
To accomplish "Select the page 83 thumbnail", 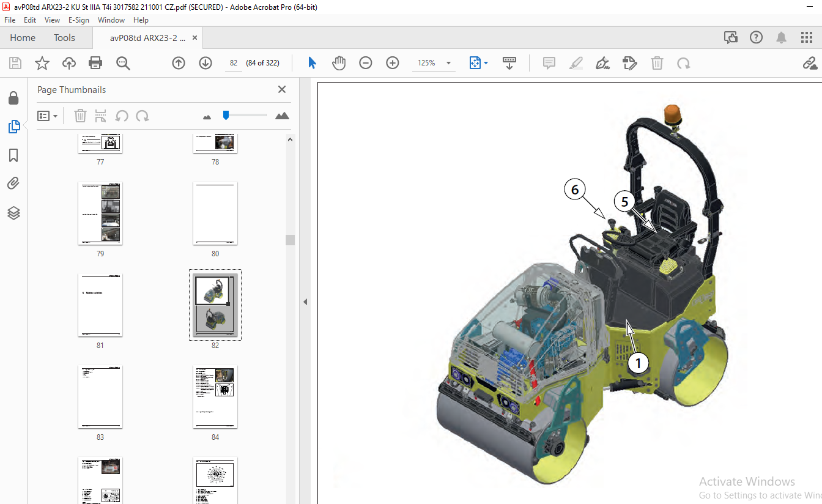I will pos(100,397).
